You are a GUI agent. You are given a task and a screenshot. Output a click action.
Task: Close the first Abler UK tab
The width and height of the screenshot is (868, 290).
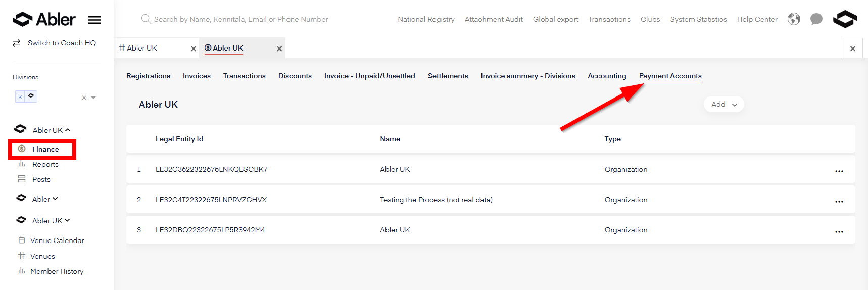(x=194, y=49)
